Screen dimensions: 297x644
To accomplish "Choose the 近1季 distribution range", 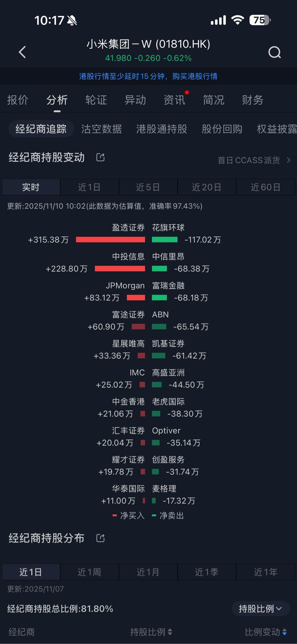I will 207,572.
